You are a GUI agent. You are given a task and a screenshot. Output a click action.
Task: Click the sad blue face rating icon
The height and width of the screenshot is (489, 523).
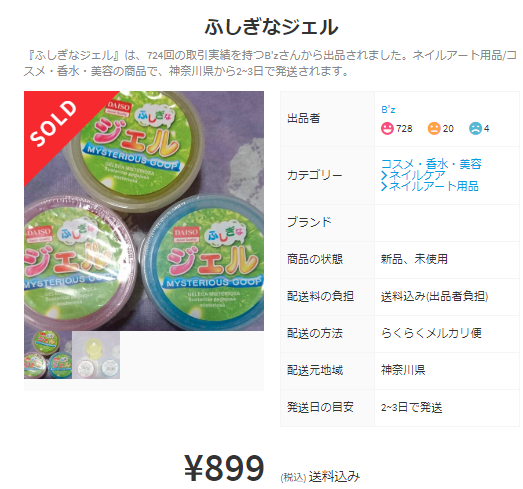point(475,128)
